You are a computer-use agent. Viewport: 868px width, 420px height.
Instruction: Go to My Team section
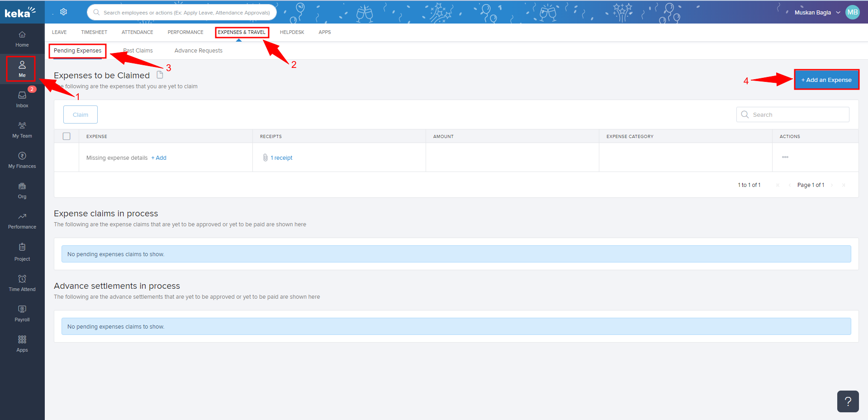pos(22,129)
